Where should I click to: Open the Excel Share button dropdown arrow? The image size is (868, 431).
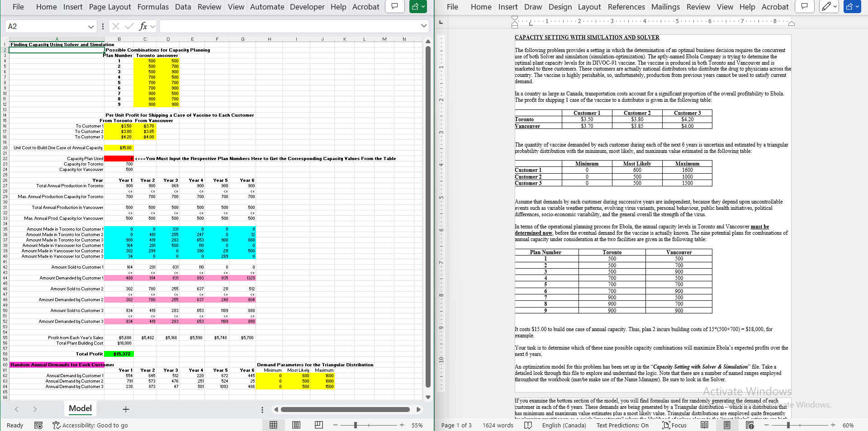coord(423,7)
